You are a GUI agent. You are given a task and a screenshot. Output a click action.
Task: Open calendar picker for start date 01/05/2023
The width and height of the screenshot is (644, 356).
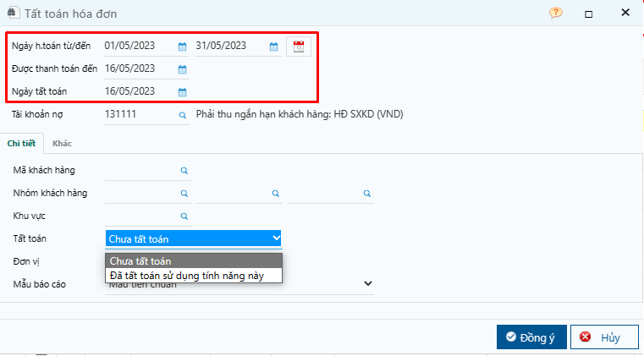click(182, 47)
